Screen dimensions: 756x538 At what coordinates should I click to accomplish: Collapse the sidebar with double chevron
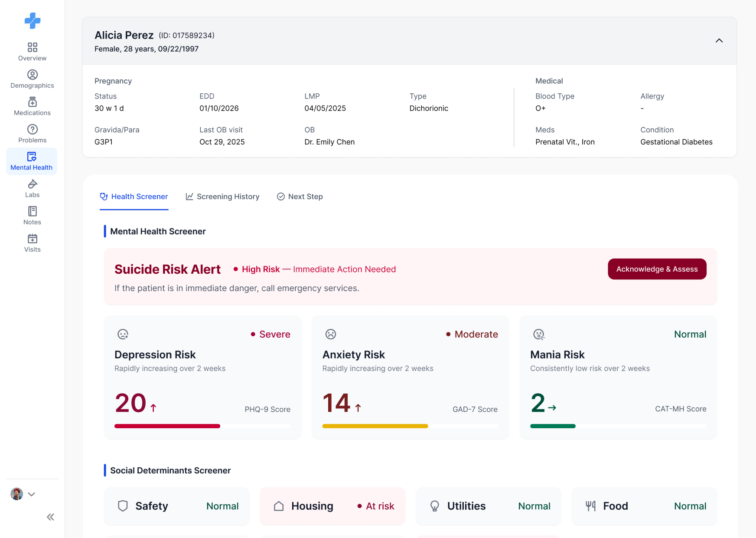click(50, 517)
